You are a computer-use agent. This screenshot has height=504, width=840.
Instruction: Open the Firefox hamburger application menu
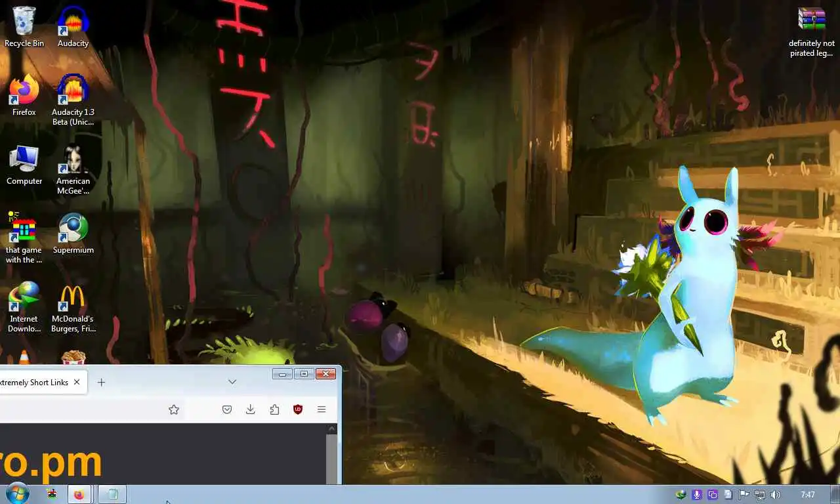click(322, 409)
